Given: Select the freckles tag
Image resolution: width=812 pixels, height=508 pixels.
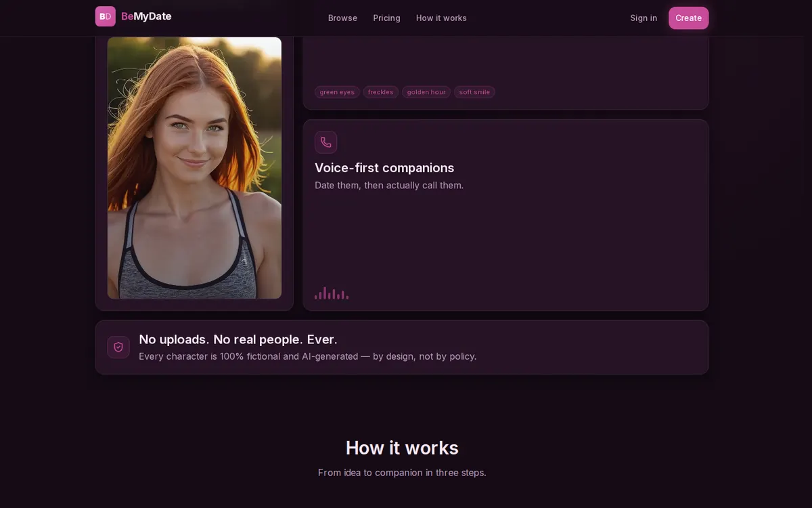Looking at the screenshot, I should tap(380, 92).
